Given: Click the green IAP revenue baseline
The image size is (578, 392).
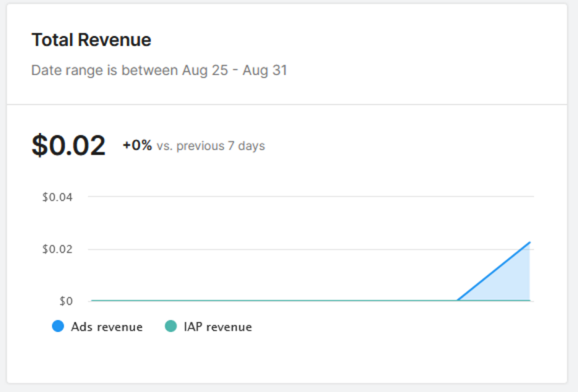Looking at the screenshot, I should point(273,300).
